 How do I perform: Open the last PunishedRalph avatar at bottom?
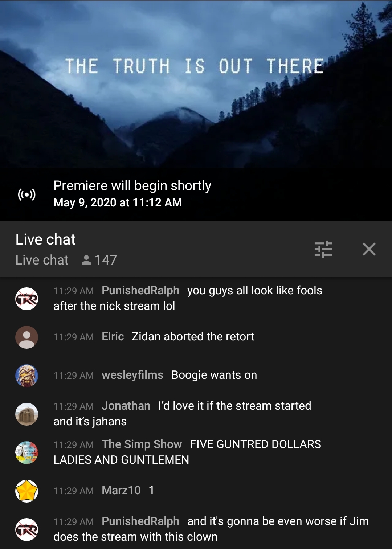coord(26,529)
